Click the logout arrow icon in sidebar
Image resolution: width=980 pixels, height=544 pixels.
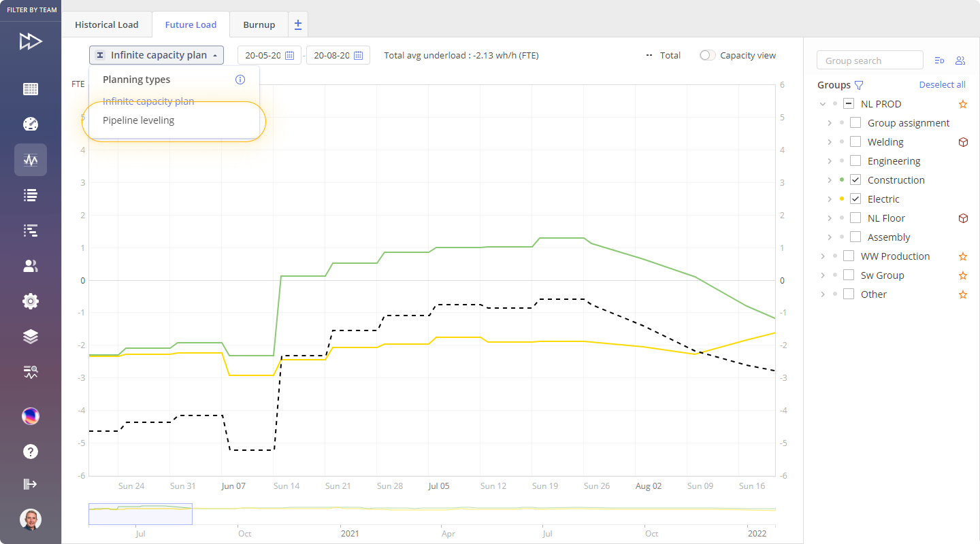point(31,484)
